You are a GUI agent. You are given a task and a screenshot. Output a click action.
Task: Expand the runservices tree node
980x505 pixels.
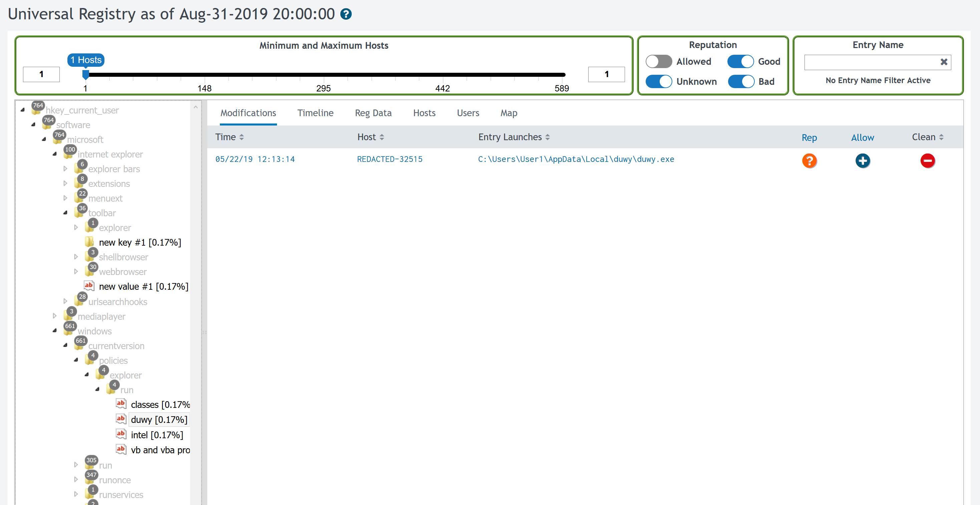76,494
